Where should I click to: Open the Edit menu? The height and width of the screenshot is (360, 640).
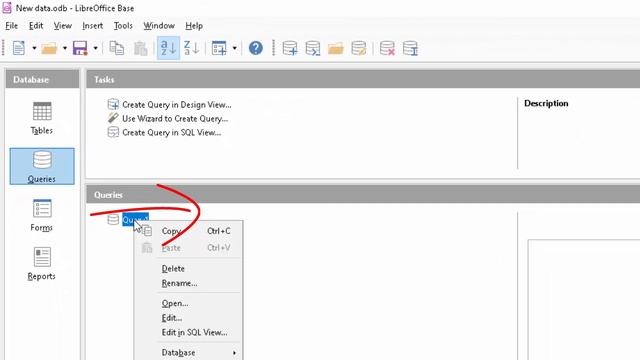36,26
